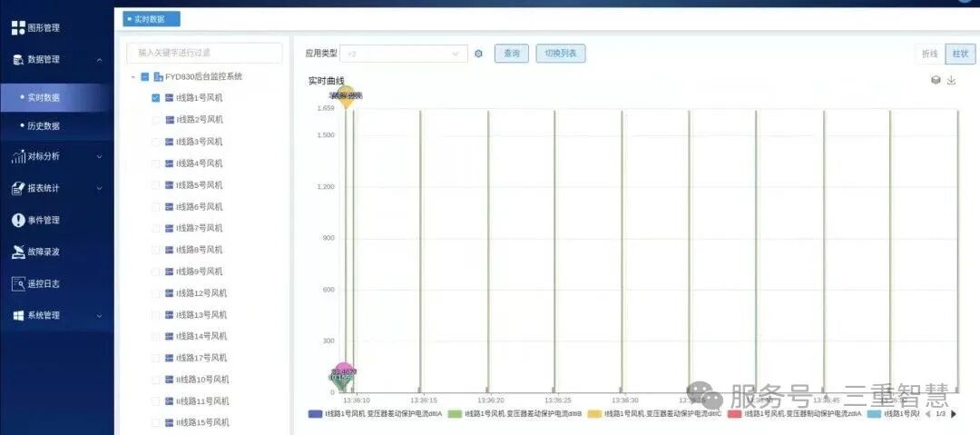This screenshot has width=980, height=435.
Task: Click the 事件管理 alert icon
Action: [x=18, y=221]
